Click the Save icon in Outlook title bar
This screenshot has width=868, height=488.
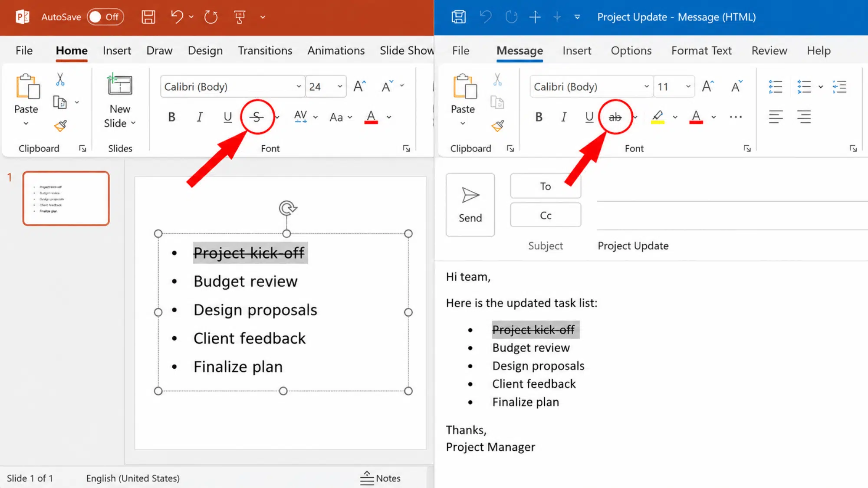[459, 17]
